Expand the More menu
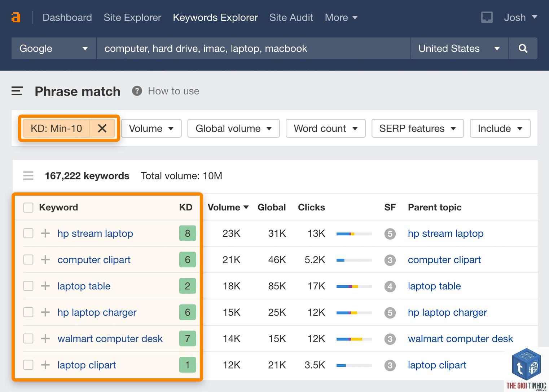Screen dimensions: 549x392 point(341,17)
